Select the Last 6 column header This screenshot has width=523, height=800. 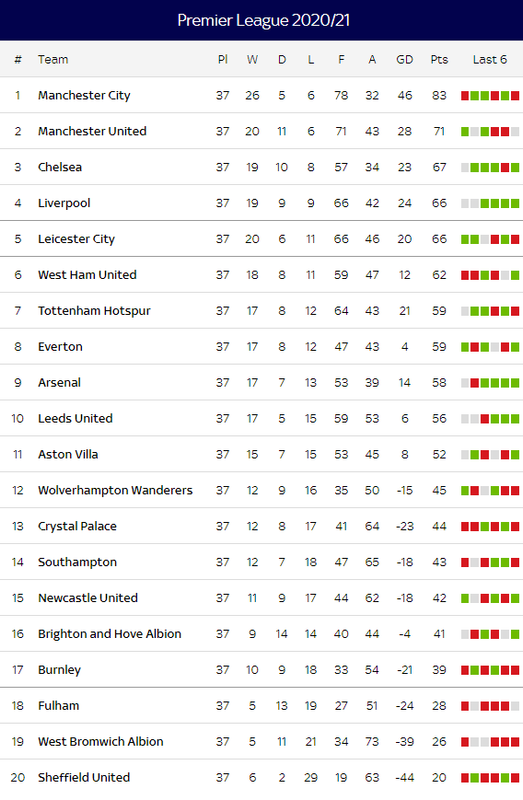pyautogui.click(x=490, y=60)
